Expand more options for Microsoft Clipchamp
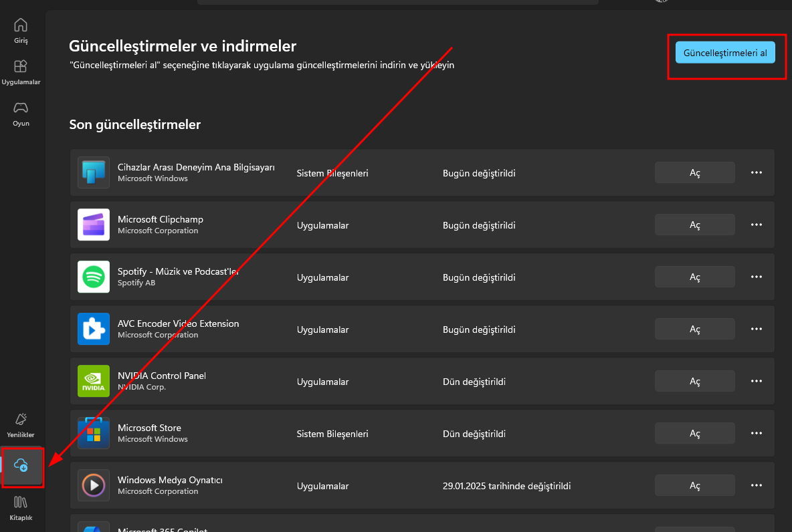The width and height of the screenshot is (792, 532). coord(756,225)
